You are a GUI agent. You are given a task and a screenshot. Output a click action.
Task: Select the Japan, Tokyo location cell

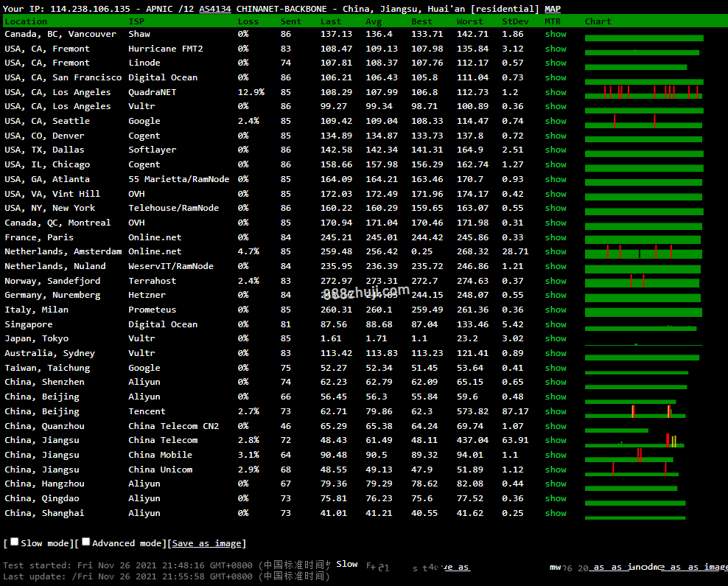coord(37,338)
